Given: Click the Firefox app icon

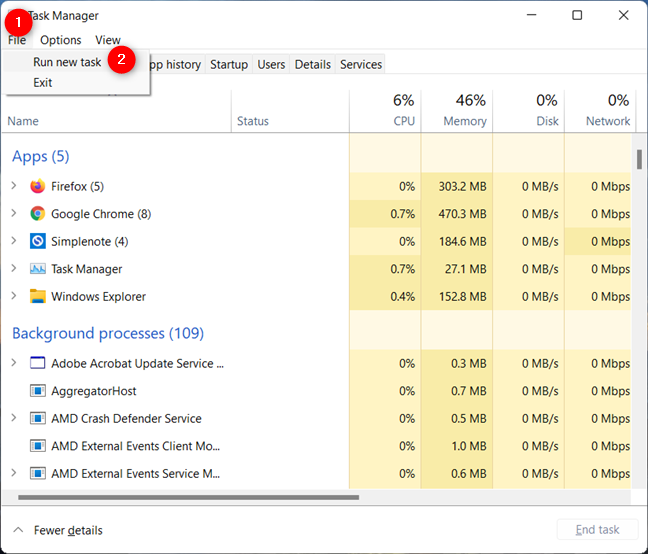Looking at the screenshot, I should point(38,186).
